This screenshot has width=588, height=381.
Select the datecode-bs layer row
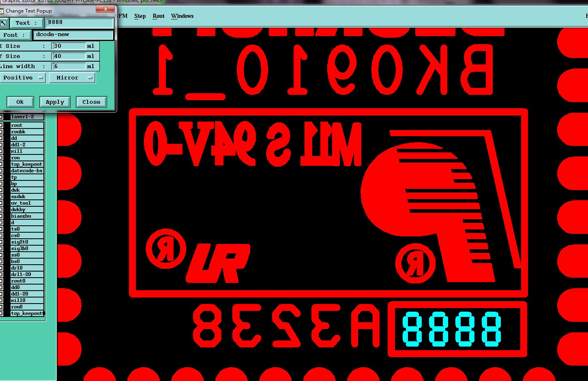27,171
